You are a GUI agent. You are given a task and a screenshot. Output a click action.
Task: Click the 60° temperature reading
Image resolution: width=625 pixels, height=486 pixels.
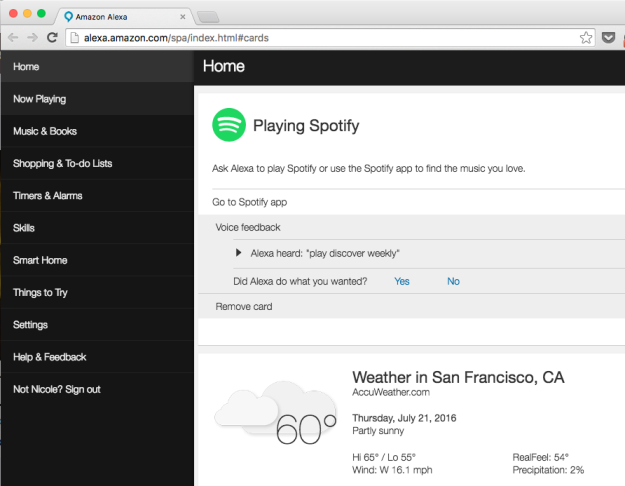click(306, 429)
